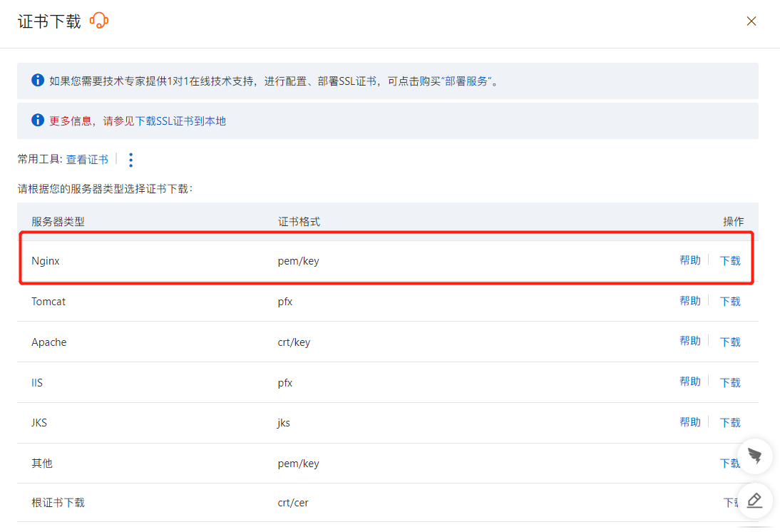Click the info icon in the deployment service notice

click(x=37, y=80)
